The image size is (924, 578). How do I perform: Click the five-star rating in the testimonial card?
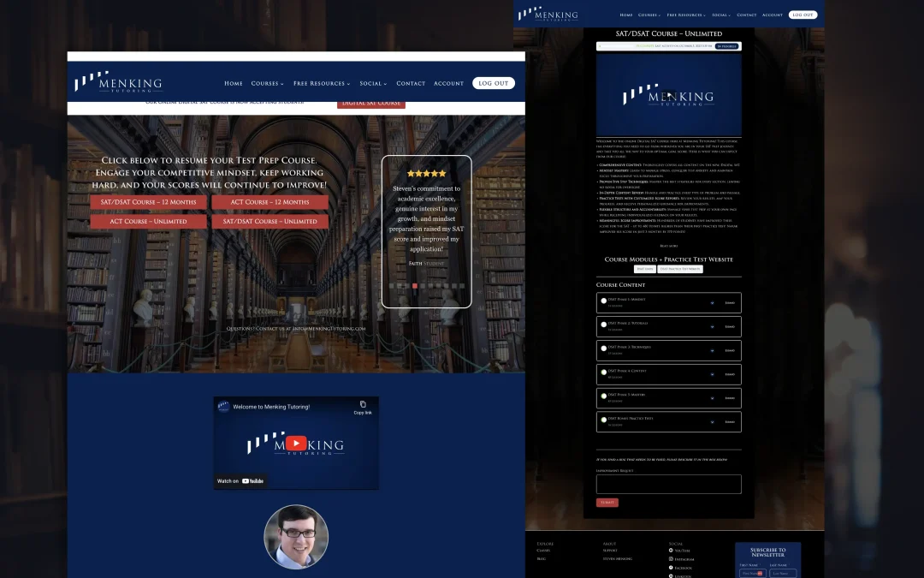(426, 173)
